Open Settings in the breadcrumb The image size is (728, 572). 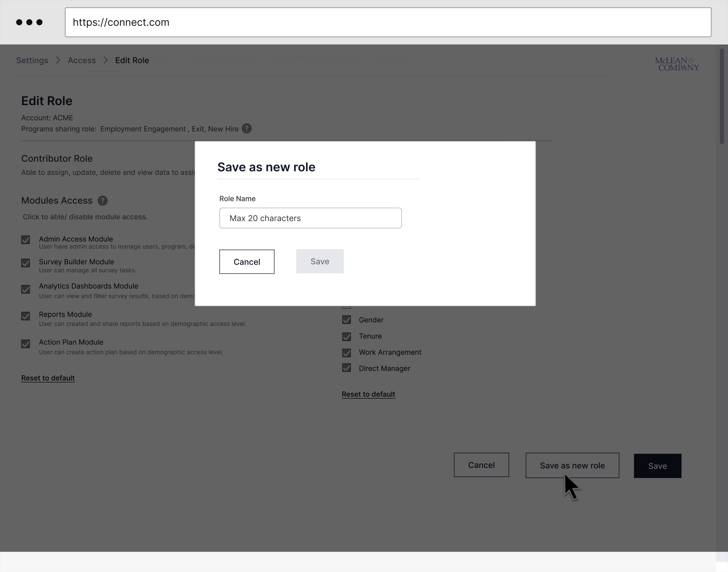(32, 60)
